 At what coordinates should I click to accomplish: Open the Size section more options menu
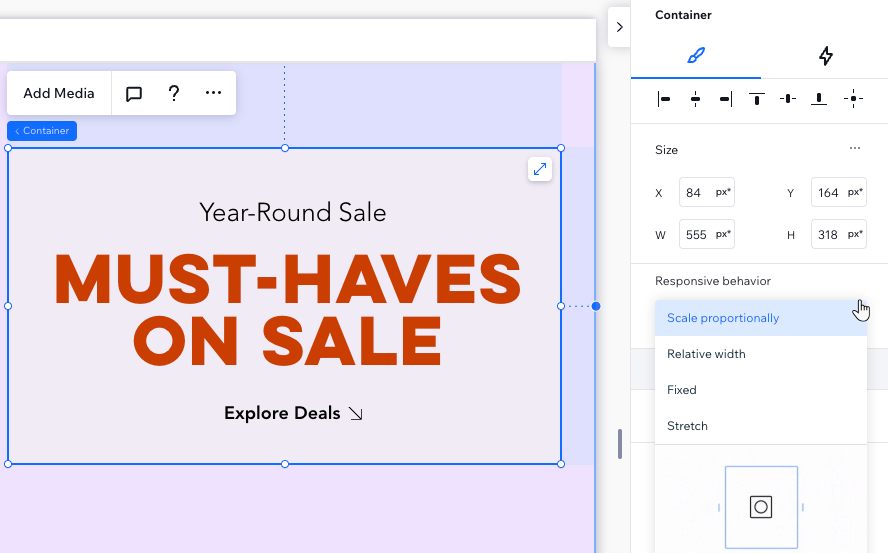click(855, 148)
